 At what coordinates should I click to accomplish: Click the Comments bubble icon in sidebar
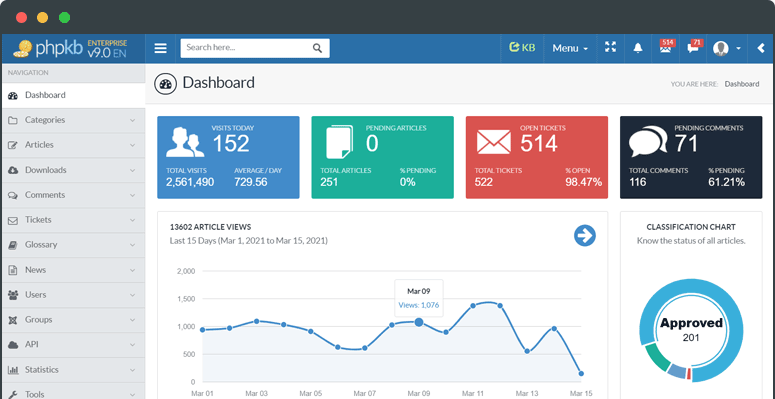13,195
